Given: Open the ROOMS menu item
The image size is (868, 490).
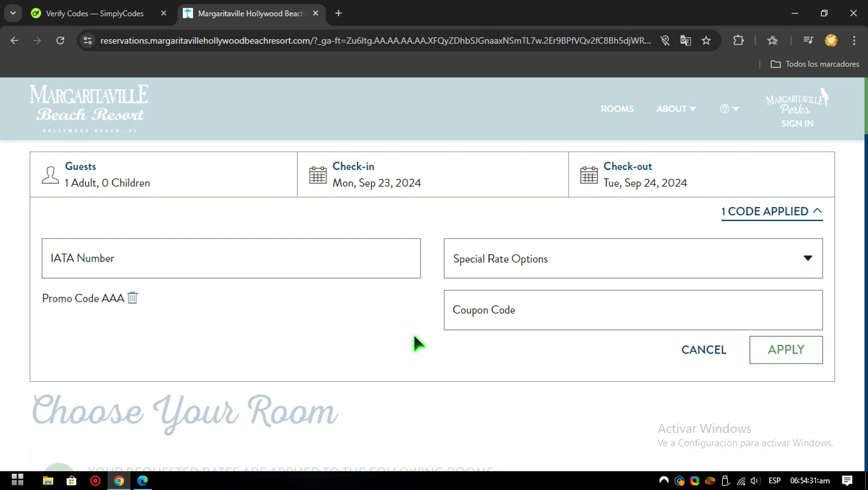Looking at the screenshot, I should [617, 109].
